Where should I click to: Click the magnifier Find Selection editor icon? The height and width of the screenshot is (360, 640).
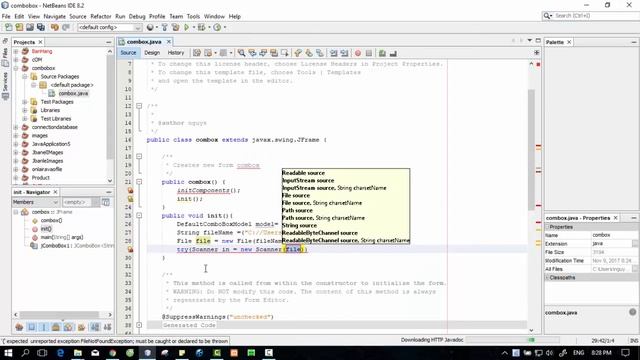click(x=241, y=53)
